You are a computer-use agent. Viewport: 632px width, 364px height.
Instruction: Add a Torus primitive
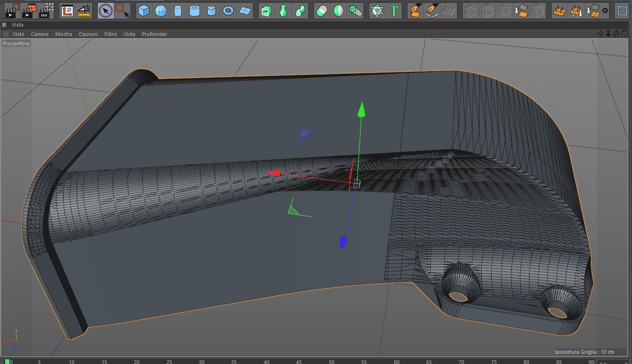228,11
